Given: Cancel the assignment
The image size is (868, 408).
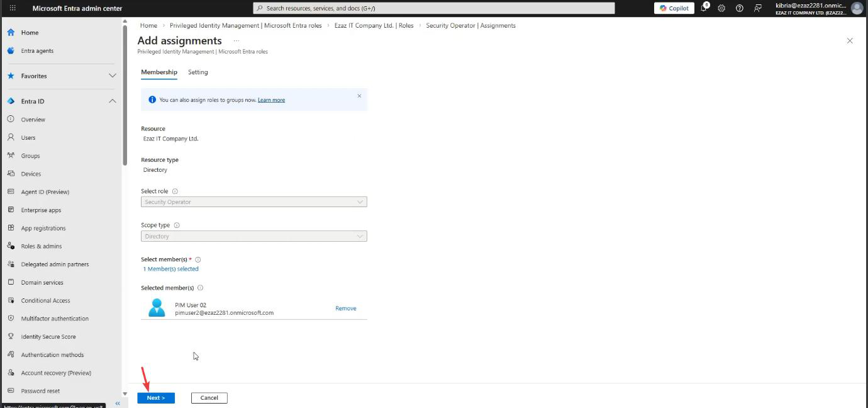Looking at the screenshot, I should click(x=209, y=398).
